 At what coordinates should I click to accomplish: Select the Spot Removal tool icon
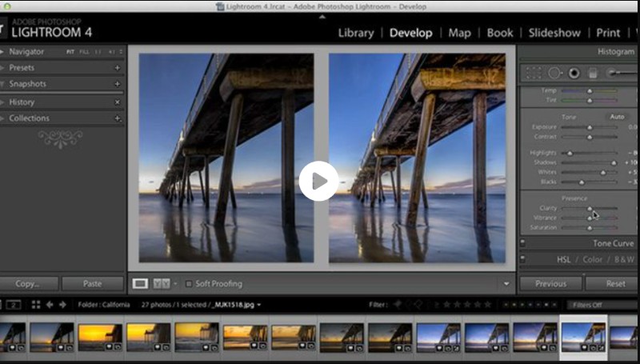coord(554,73)
